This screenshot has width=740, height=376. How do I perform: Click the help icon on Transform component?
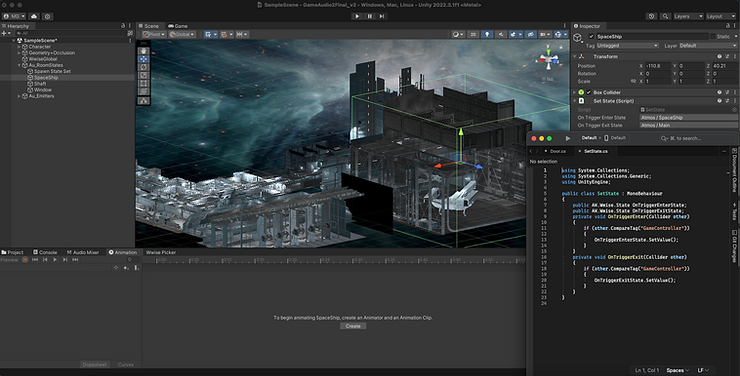point(719,56)
